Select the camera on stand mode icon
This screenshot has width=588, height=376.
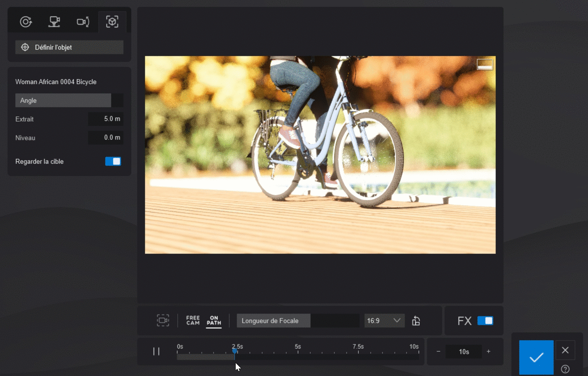54,22
